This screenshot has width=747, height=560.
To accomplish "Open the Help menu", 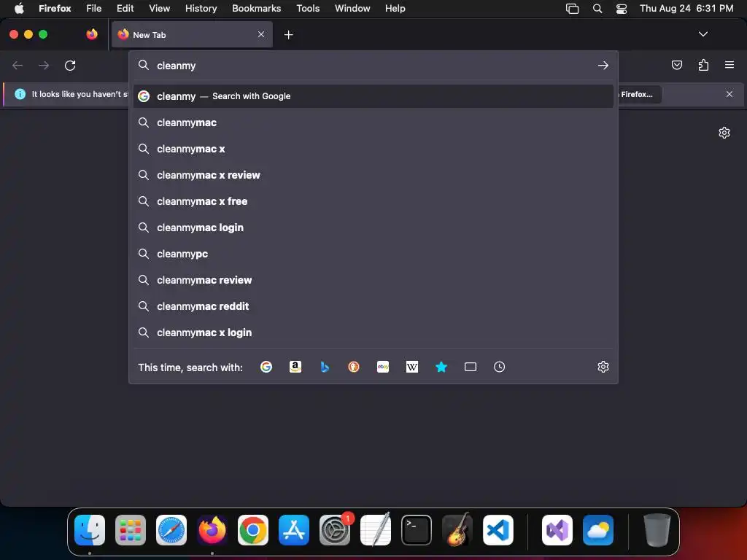I will (395, 8).
